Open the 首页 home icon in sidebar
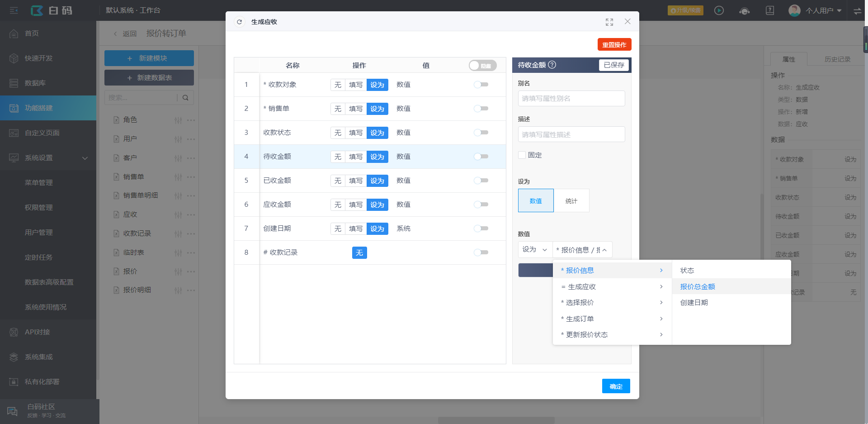The width and height of the screenshot is (868, 424). pos(14,33)
